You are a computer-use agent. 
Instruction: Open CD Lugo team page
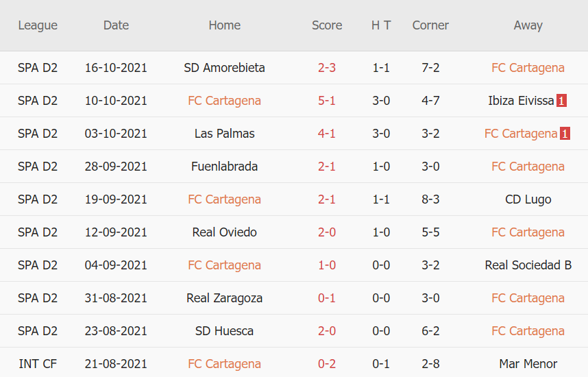[x=528, y=199]
